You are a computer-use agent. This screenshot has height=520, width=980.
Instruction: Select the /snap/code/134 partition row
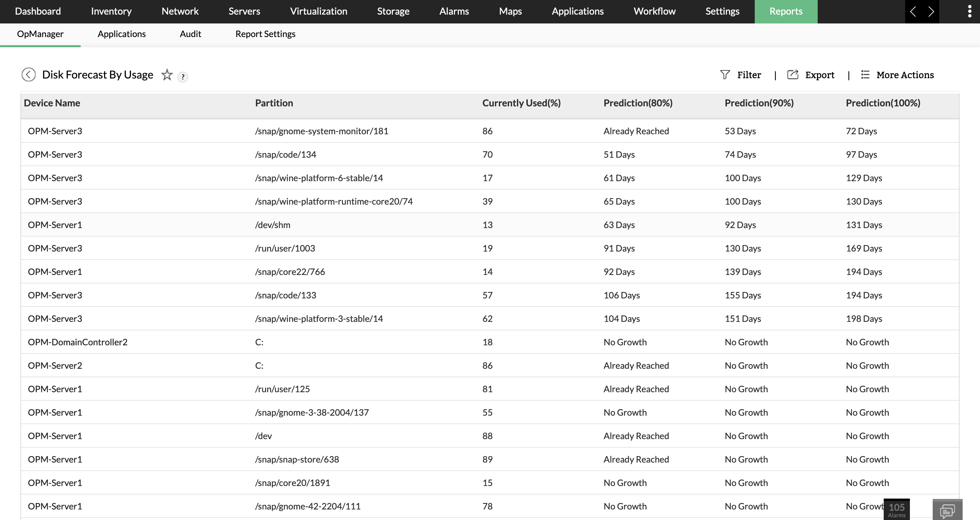pyautogui.click(x=285, y=154)
